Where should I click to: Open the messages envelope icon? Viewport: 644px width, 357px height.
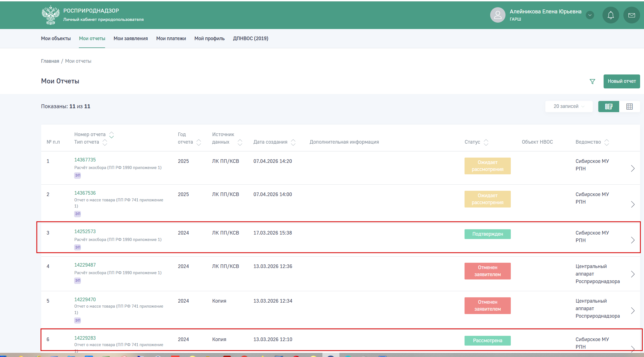click(x=631, y=15)
